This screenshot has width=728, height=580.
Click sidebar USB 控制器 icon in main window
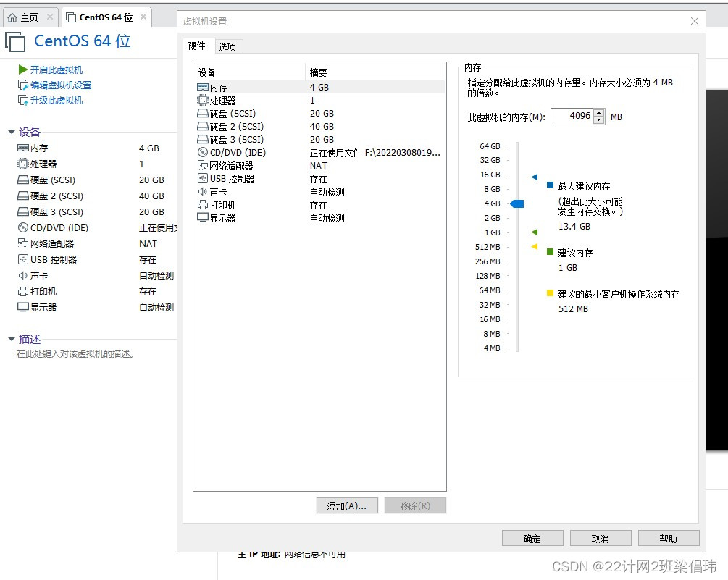click(22, 259)
